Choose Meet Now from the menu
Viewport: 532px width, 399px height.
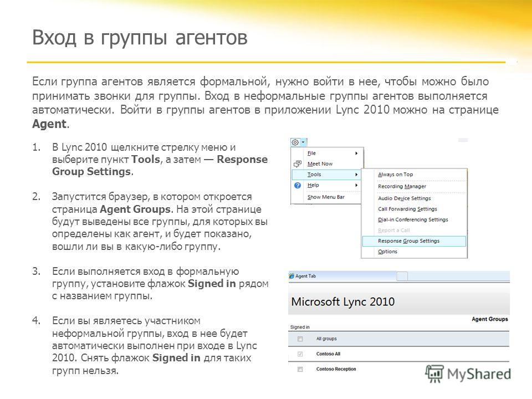[328, 164]
